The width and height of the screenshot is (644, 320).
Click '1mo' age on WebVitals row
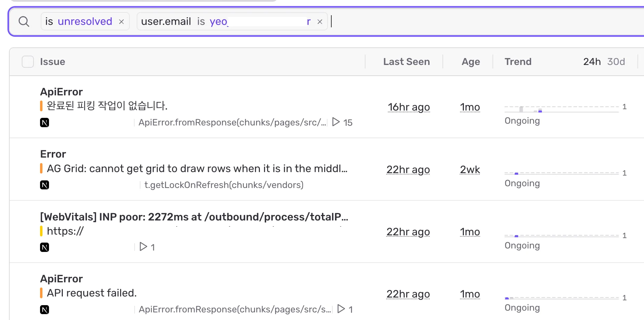(470, 232)
